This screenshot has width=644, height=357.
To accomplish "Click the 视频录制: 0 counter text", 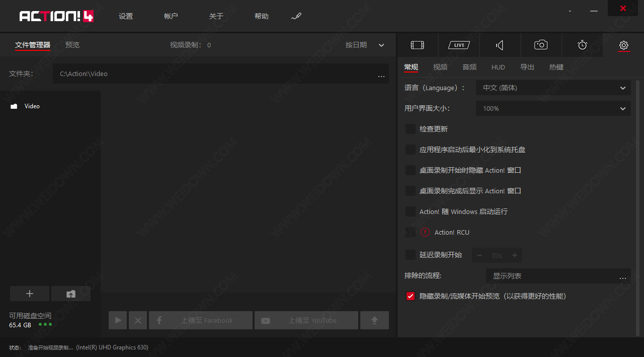I will point(190,45).
